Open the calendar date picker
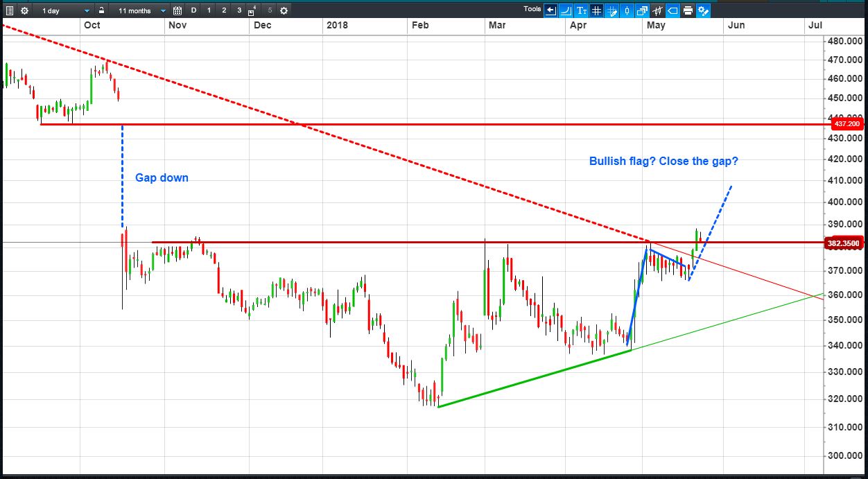This screenshot has width=868, height=479. pos(177,10)
